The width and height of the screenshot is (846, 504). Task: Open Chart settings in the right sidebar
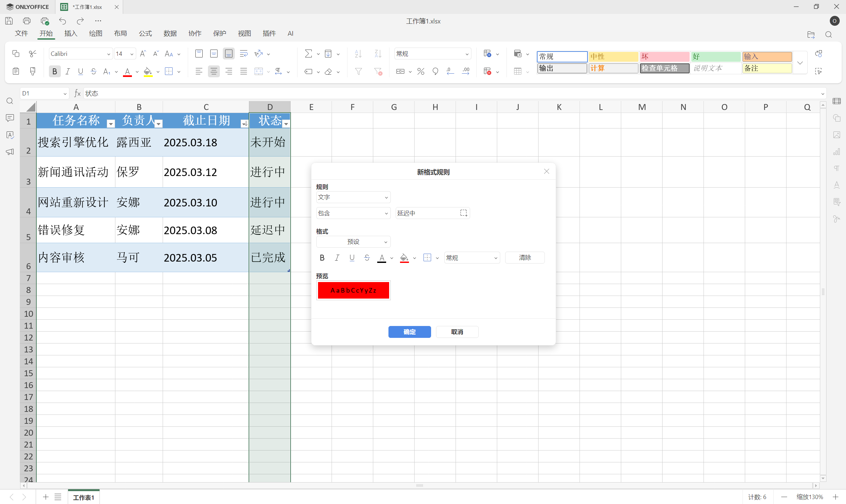click(837, 152)
